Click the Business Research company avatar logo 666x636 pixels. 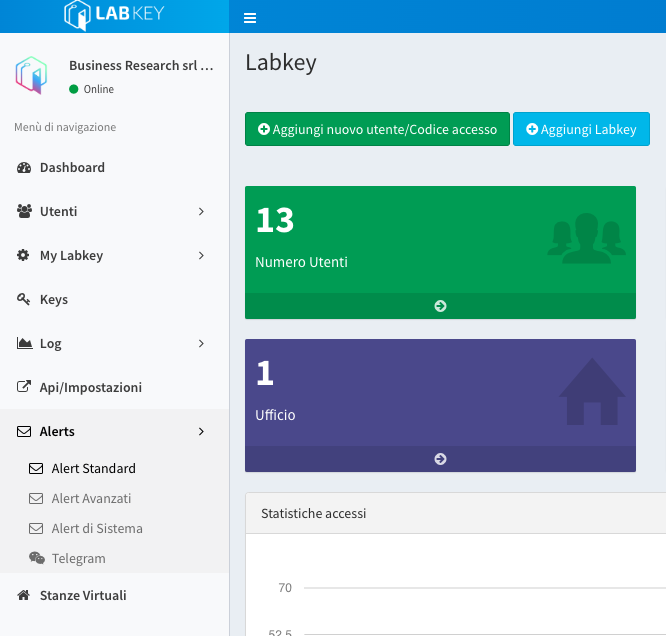pos(31,75)
